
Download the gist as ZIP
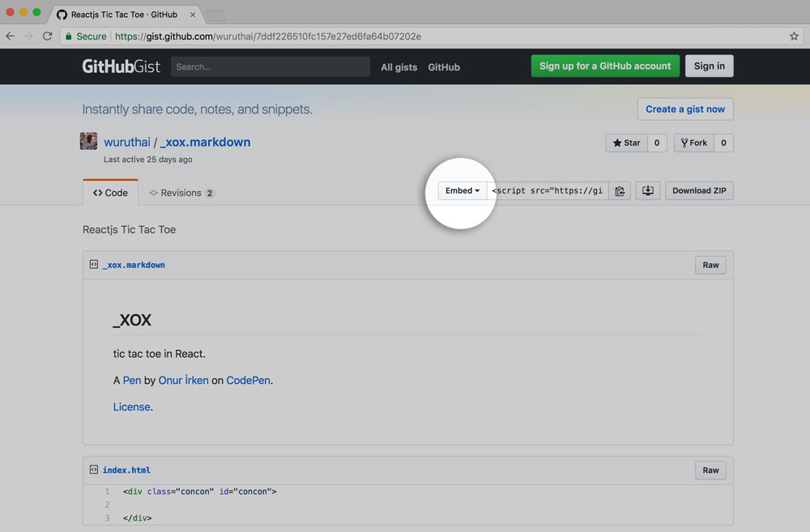pyautogui.click(x=699, y=191)
